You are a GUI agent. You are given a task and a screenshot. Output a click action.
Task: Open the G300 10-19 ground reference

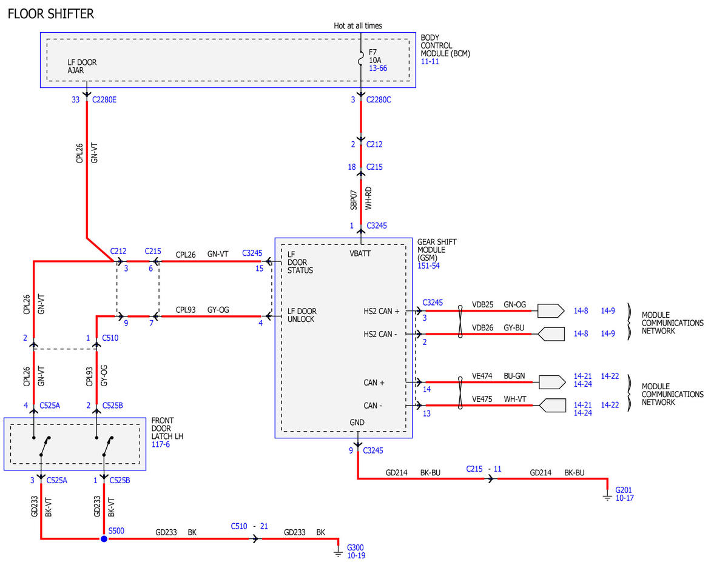tap(356, 555)
